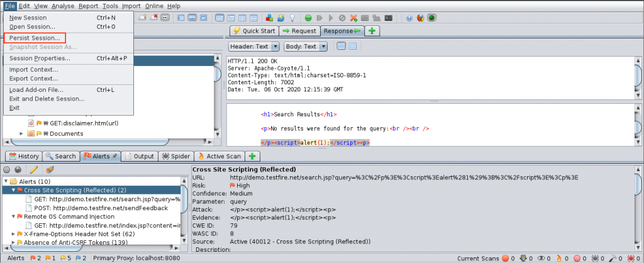This screenshot has width=644, height=263.
Task: Select expand full layout toolbar icon
Action: click(203, 18)
